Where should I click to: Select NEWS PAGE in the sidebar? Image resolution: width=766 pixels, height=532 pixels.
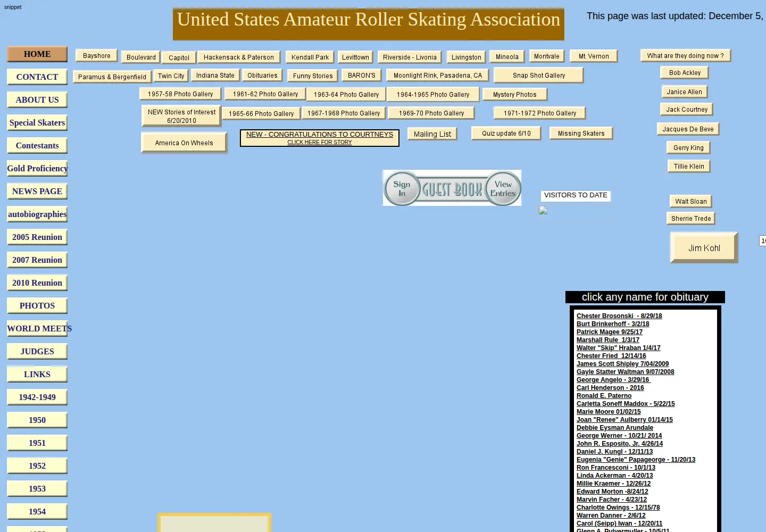point(37,192)
